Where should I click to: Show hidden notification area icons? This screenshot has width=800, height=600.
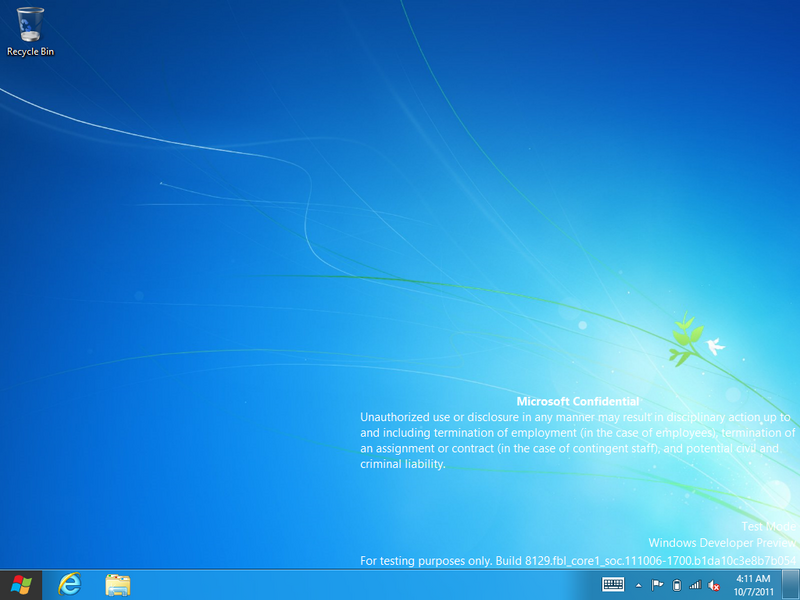(x=638, y=586)
